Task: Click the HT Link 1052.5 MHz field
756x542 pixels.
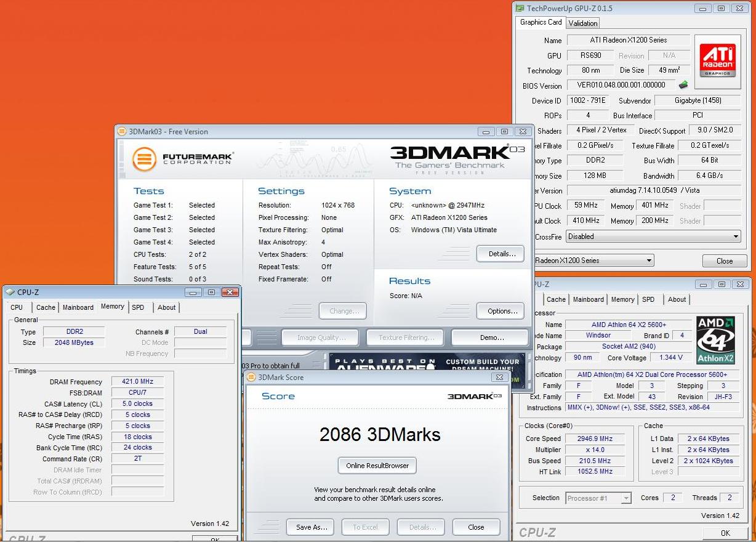Action: tap(595, 472)
